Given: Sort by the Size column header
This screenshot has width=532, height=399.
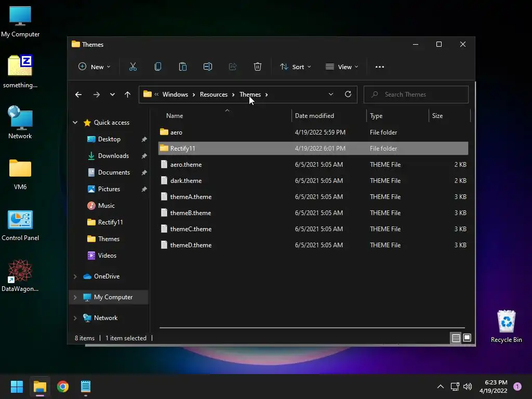Looking at the screenshot, I should [x=449, y=116].
